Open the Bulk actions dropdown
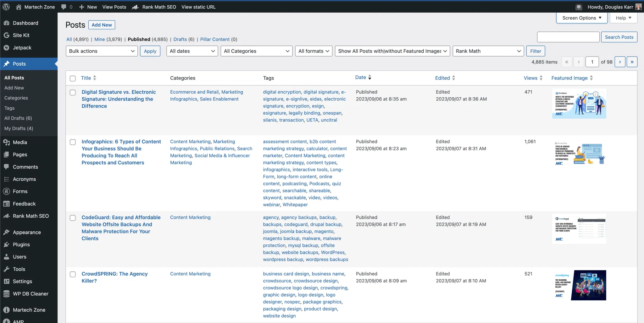The height and width of the screenshot is (323, 644). [x=102, y=51]
